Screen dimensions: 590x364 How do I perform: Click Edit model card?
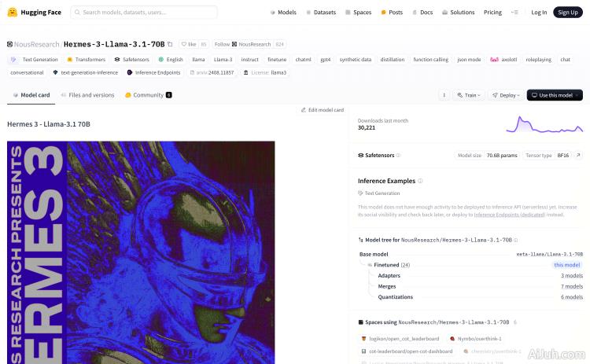[322, 110]
